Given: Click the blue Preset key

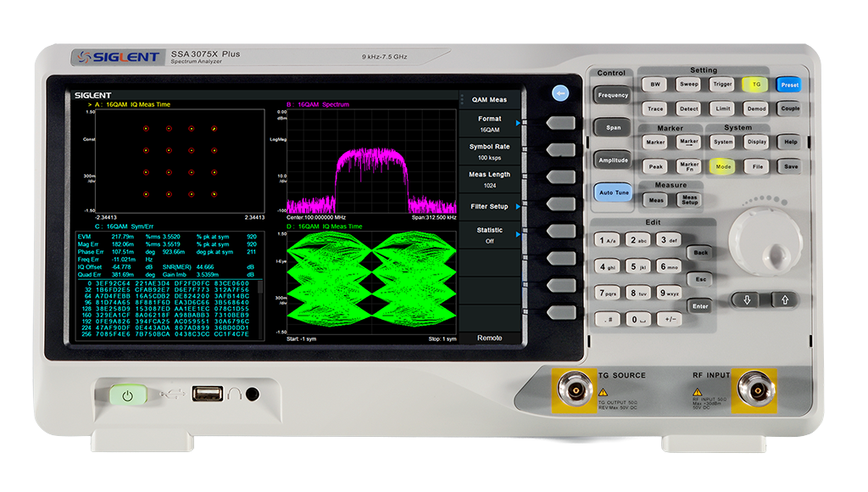Looking at the screenshot, I should click(x=789, y=85).
